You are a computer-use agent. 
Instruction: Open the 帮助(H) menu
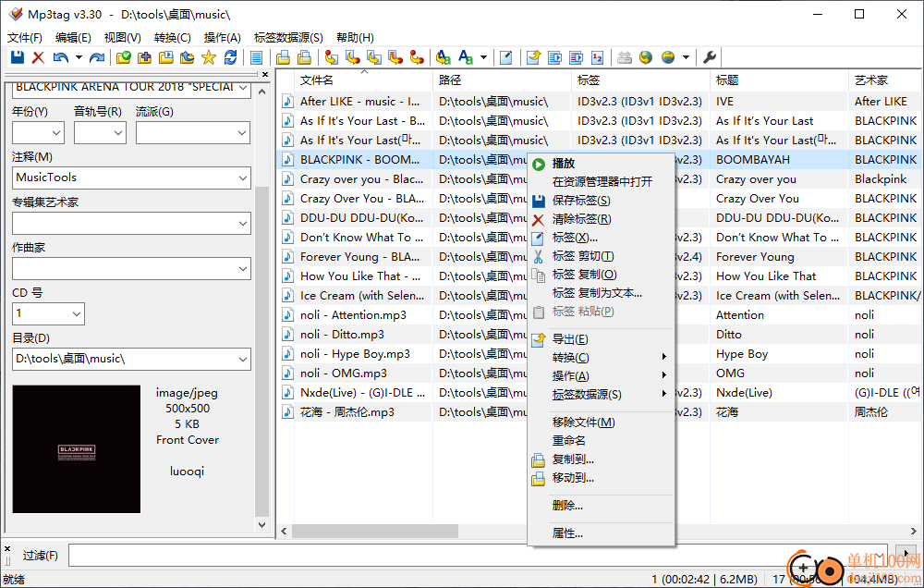click(356, 38)
